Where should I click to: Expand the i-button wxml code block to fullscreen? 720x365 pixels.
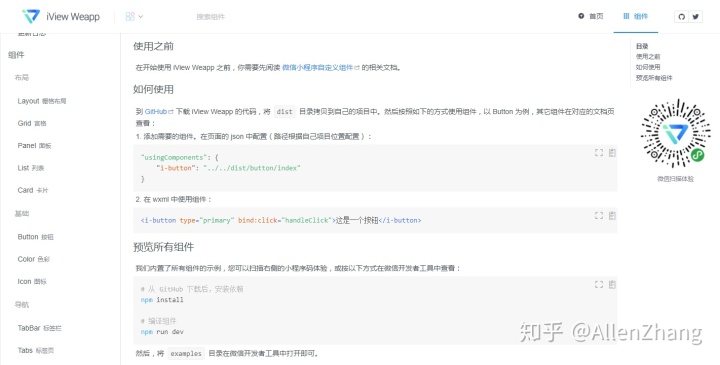coord(599,215)
